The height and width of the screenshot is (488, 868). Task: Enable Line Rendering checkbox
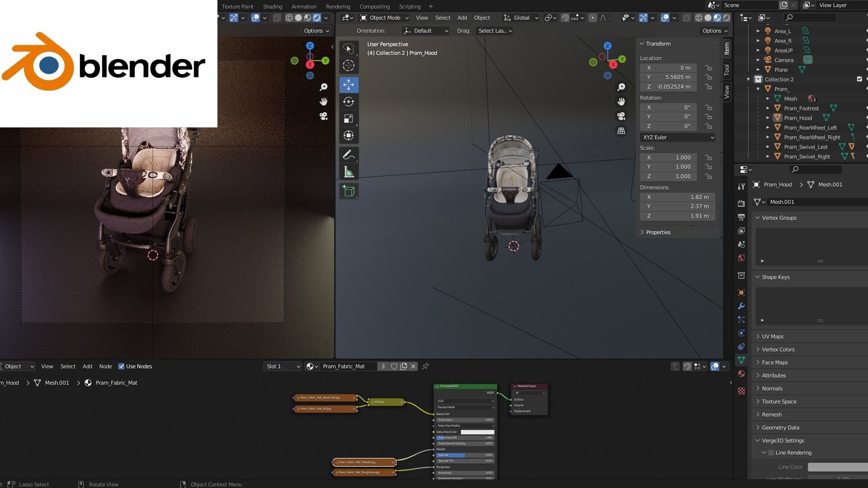[771, 453]
